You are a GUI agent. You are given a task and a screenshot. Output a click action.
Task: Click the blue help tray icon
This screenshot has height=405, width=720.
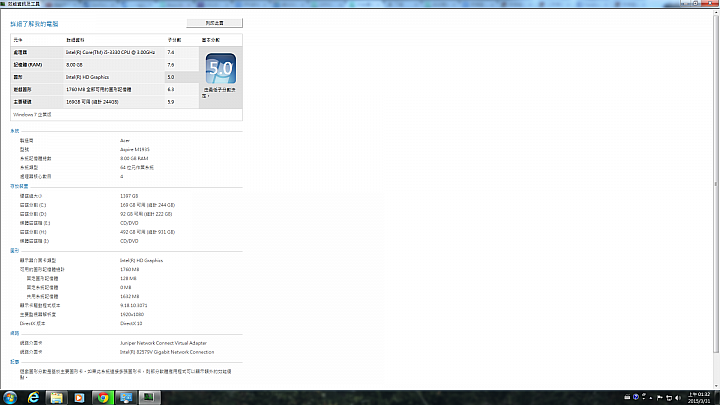[636, 397]
